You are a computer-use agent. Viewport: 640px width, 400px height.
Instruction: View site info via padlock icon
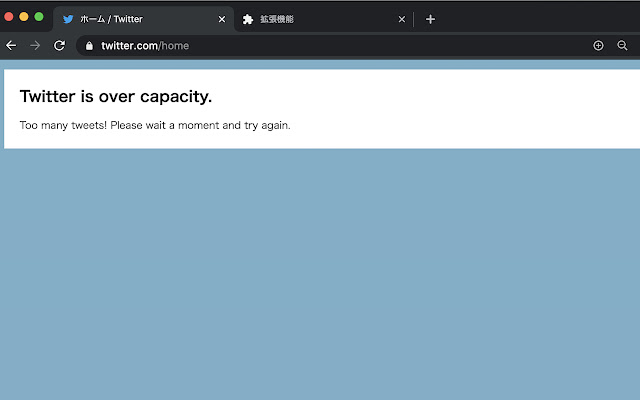pos(89,46)
